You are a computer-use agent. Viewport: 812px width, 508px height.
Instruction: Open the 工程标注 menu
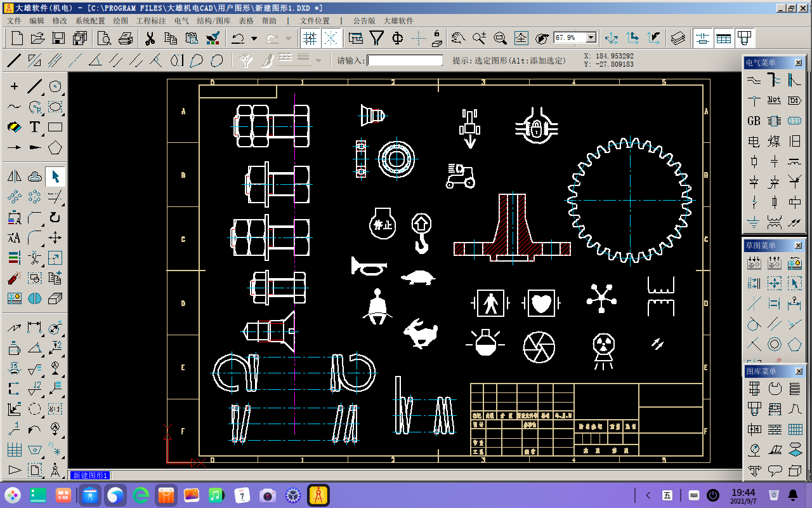[x=151, y=21]
